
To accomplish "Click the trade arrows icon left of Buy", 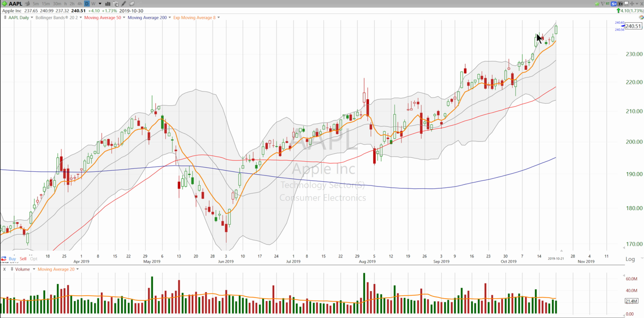I will (4, 259).
